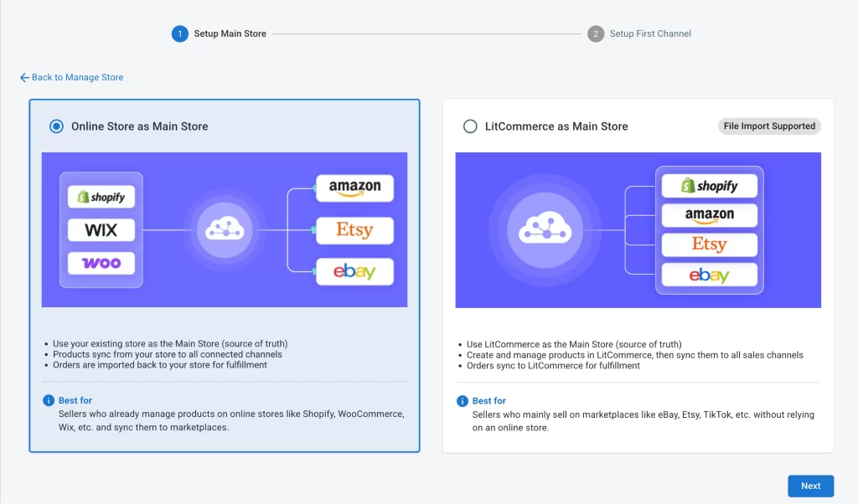Image resolution: width=858 pixels, height=504 pixels.
Task: Click the info icon beside right Best for
Action: [x=463, y=401]
